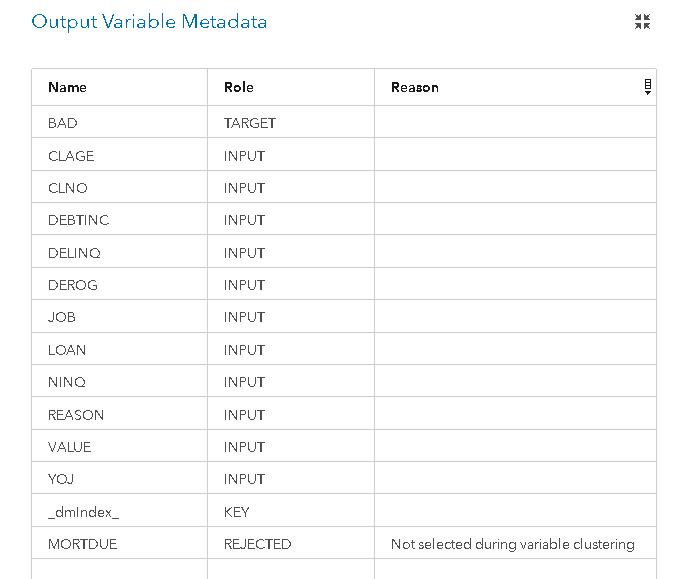Select the DELINQ variable row

(x=344, y=251)
